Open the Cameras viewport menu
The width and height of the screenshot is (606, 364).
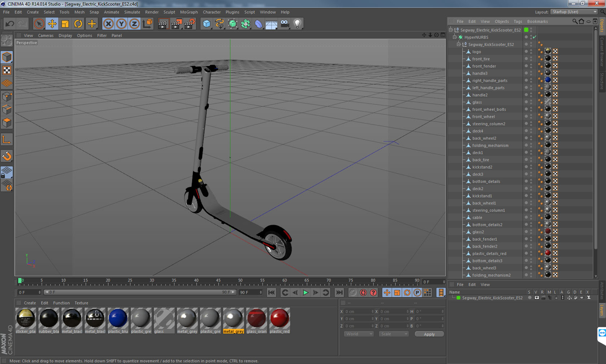[46, 35]
